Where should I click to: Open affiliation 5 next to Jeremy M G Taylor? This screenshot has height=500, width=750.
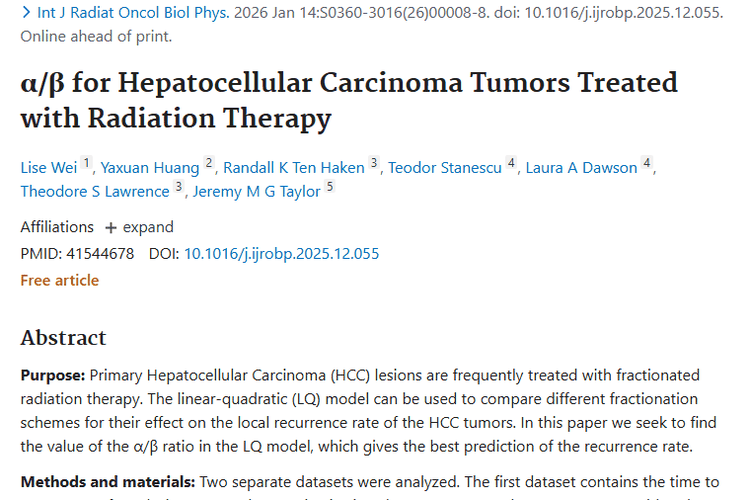(x=330, y=186)
